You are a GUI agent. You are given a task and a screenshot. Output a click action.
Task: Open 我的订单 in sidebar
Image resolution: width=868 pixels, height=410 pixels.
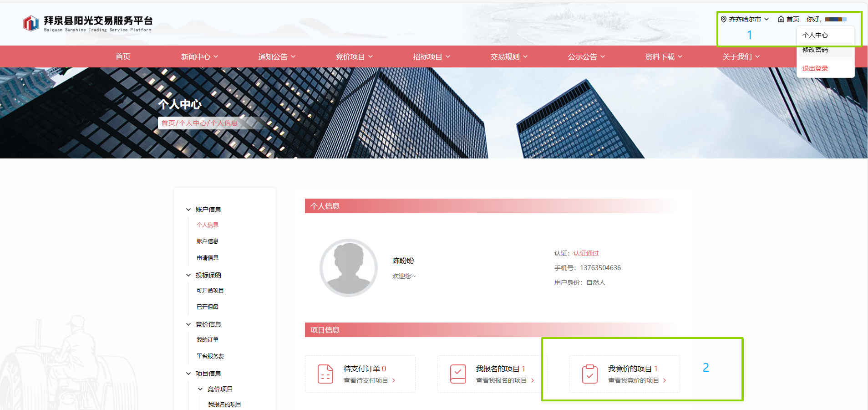(x=208, y=340)
